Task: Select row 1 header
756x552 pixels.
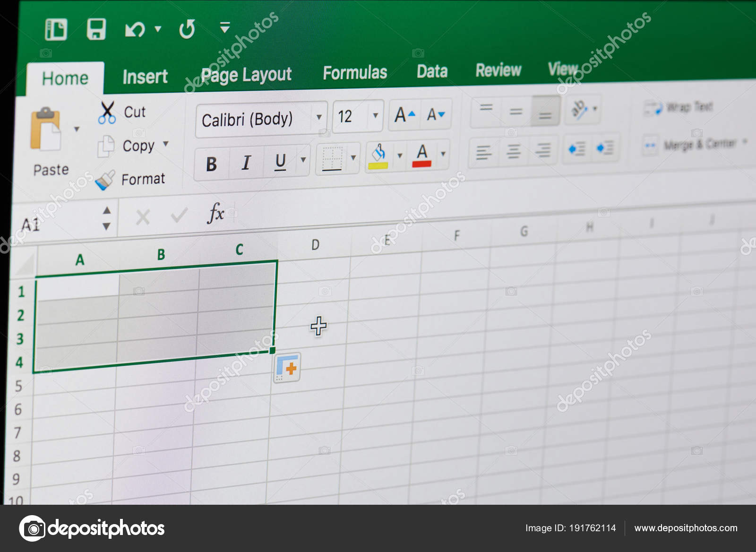Action: (21, 291)
